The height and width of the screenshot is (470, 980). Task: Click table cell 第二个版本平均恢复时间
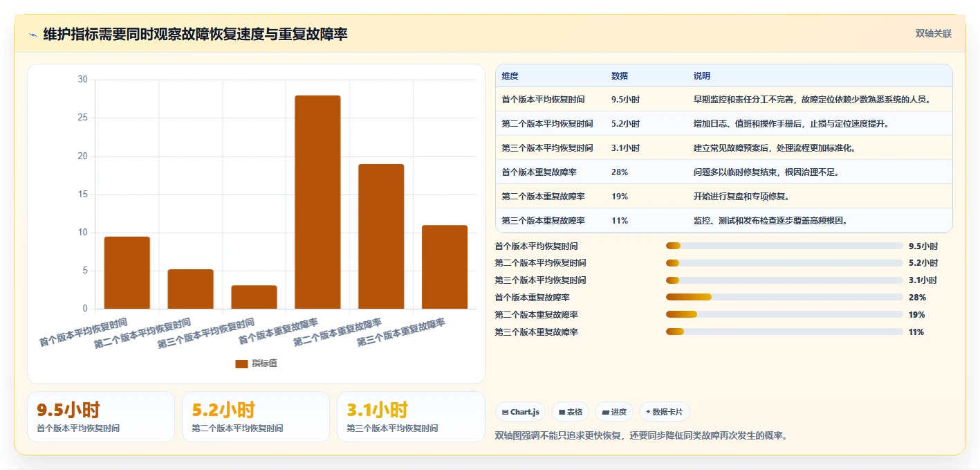548,124
